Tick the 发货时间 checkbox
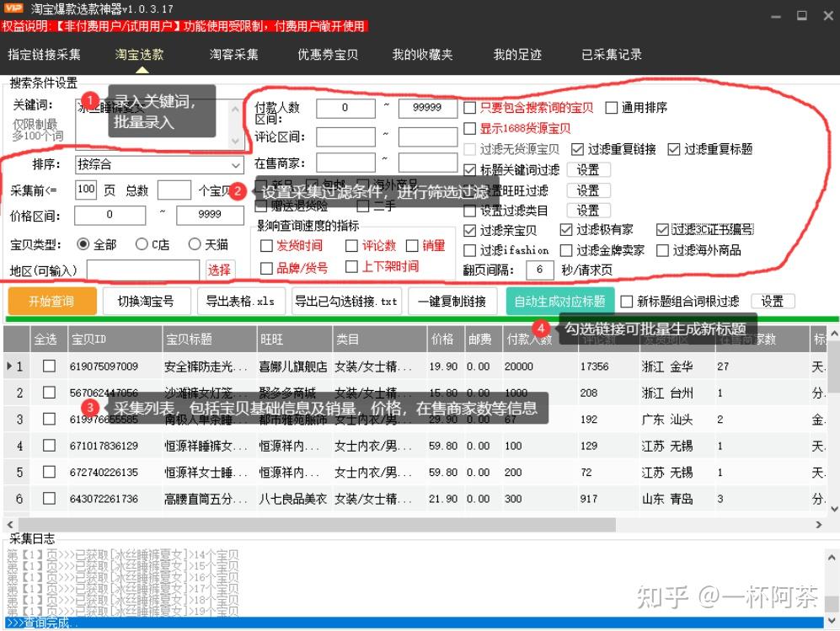 [x=266, y=246]
